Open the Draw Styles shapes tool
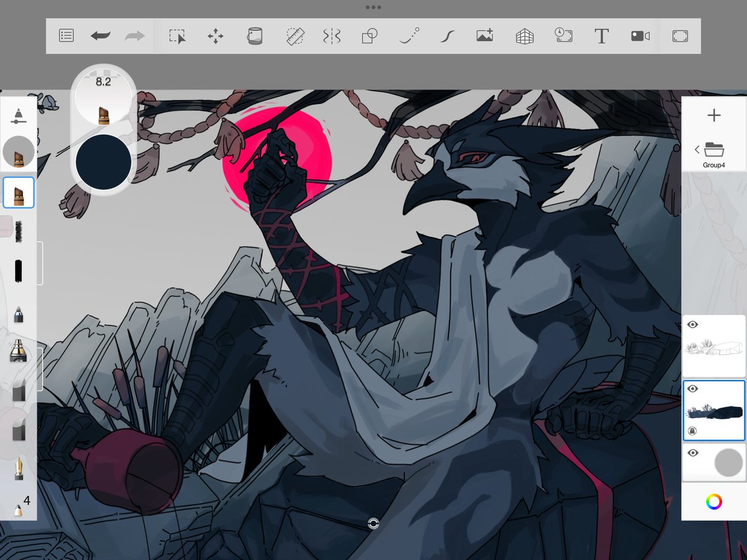 [x=370, y=36]
